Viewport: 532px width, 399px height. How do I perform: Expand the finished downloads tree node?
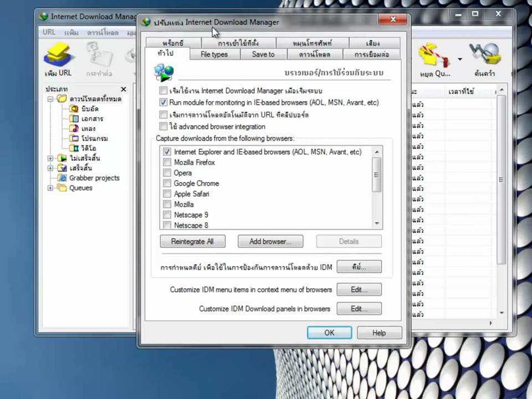tap(50, 168)
